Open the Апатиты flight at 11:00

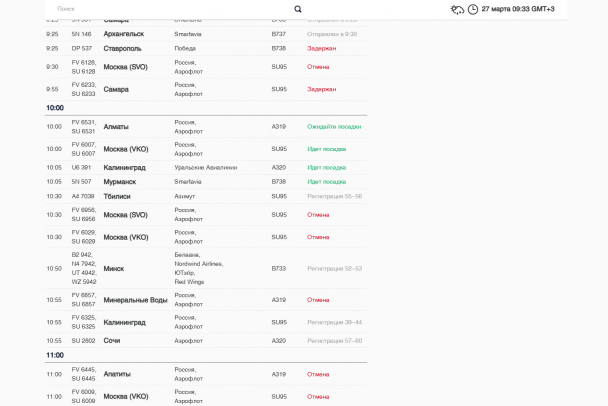(117, 374)
